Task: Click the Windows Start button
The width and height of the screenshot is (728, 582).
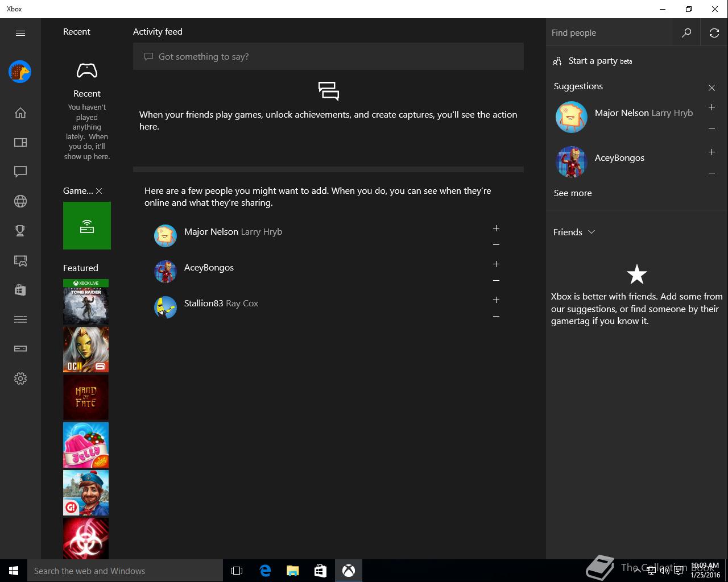Action: tap(14, 571)
